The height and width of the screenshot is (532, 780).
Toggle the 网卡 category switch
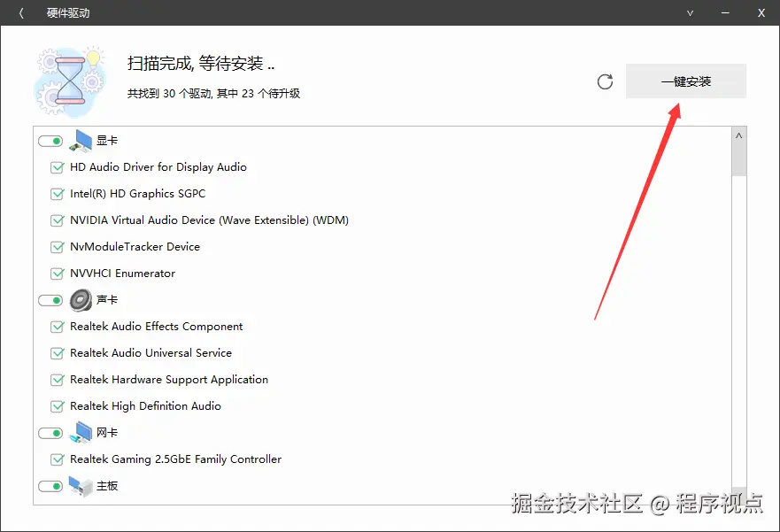tap(50, 433)
